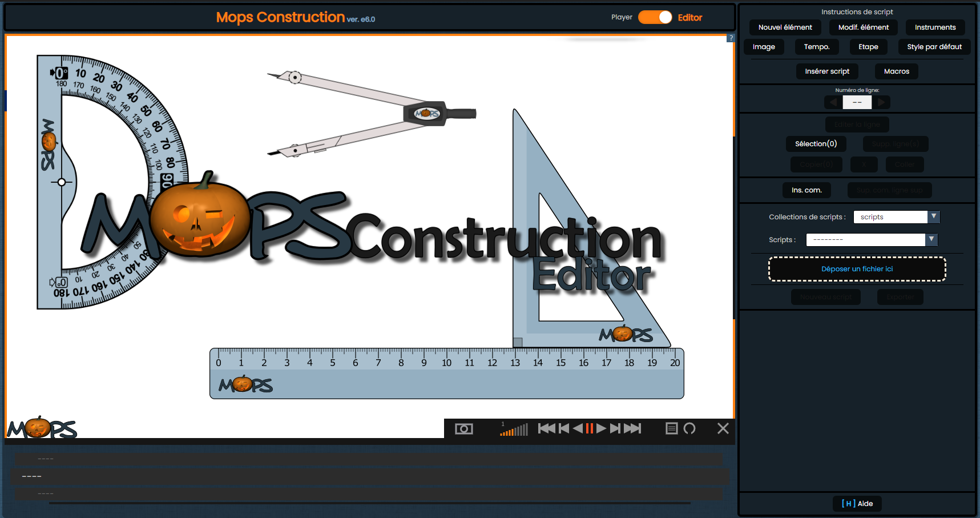980x518 pixels.
Task: Click the Insérer script button
Action: coord(827,71)
